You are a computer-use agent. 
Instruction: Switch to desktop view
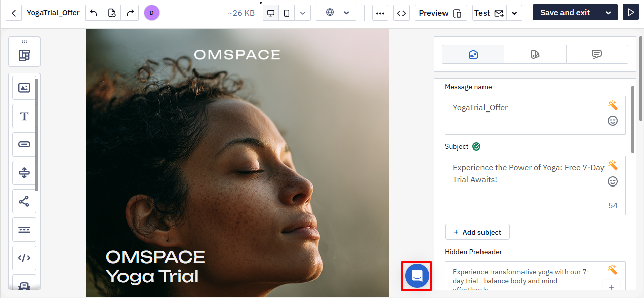tap(271, 13)
